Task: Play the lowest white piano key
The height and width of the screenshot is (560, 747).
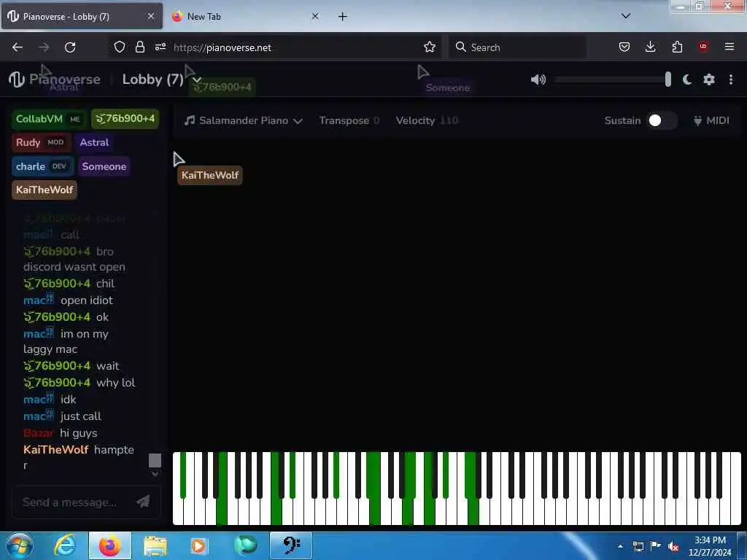Action: point(178,514)
